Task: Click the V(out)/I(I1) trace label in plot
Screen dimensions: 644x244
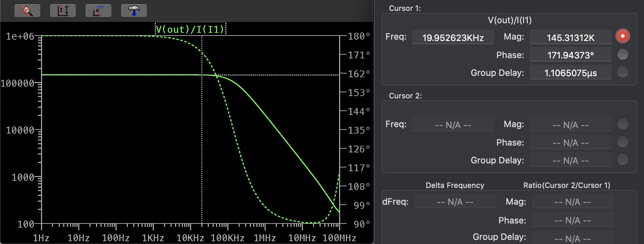Action: (190, 29)
